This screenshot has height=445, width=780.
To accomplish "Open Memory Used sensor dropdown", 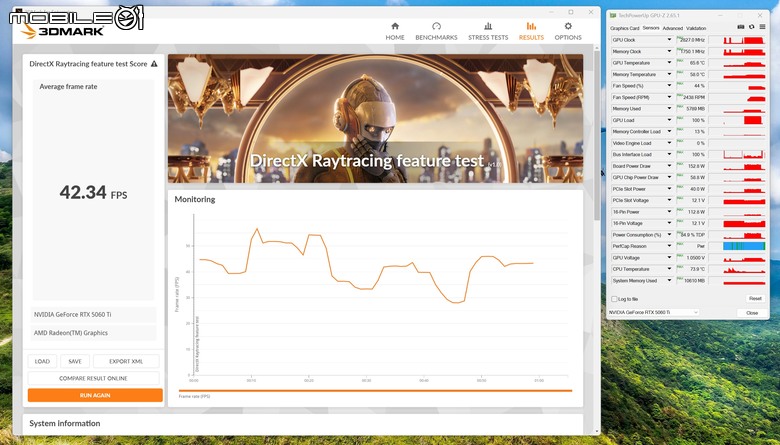I will tap(669, 108).
